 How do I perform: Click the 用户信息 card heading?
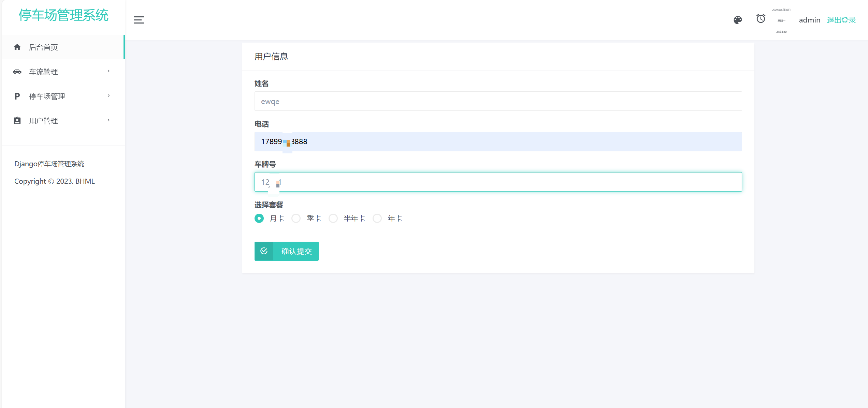pyautogui.click(x=271, y=57)
